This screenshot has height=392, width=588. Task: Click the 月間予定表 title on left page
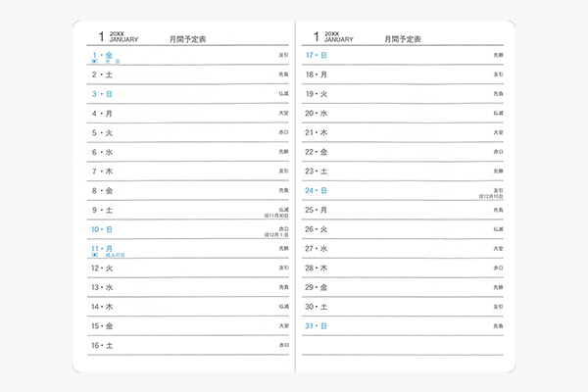pyautogui.click(x=187, y=39)
